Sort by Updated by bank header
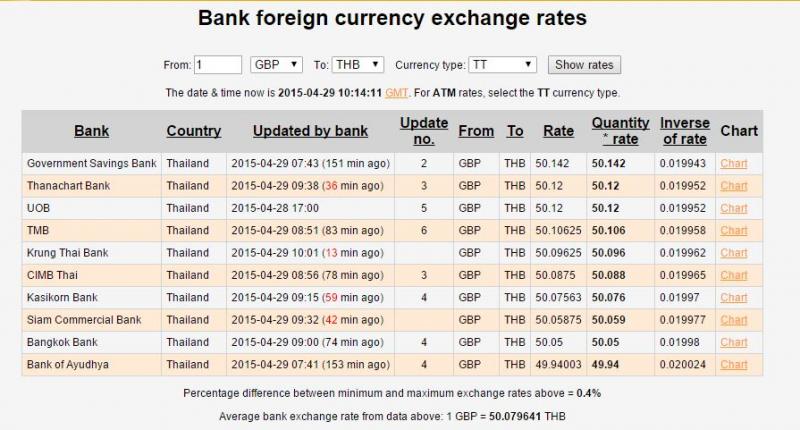 click(310, 131)
